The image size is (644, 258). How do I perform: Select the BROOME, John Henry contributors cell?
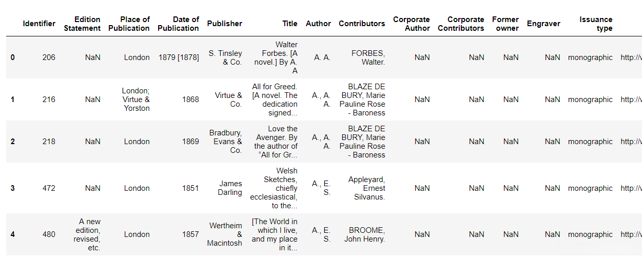[x=364, y=234]
